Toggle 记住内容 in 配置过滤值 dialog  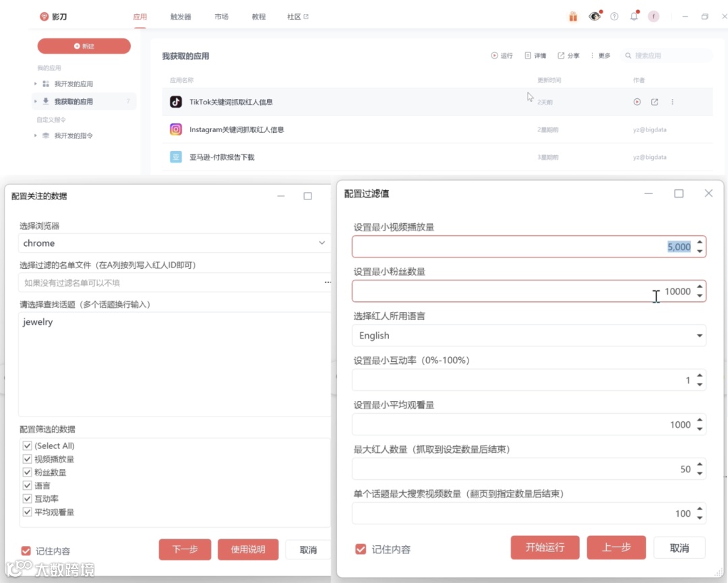point(361,549)
